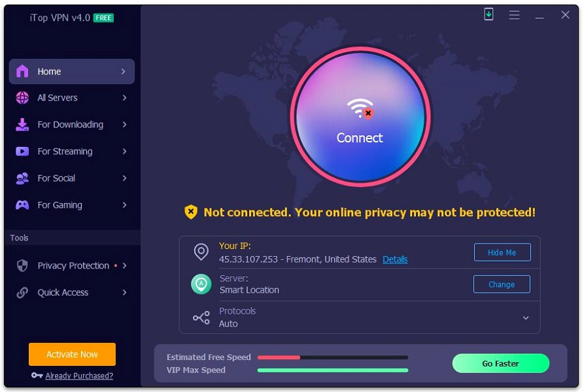The image size is (584, 392).
Task: Open the For Gaming menu entry
Action: click(x=72, y=205)
